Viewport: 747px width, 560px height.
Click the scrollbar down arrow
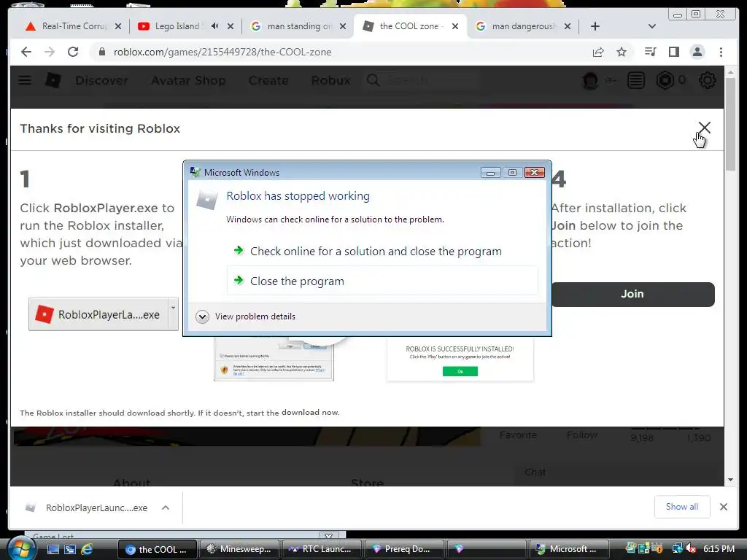pos(730,480)
